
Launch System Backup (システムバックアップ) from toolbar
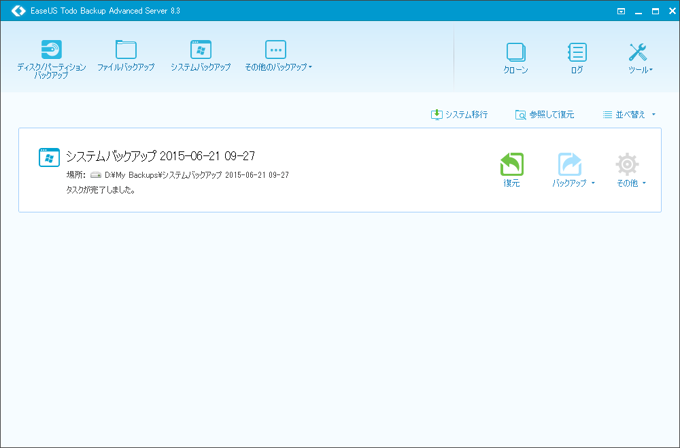200,56
